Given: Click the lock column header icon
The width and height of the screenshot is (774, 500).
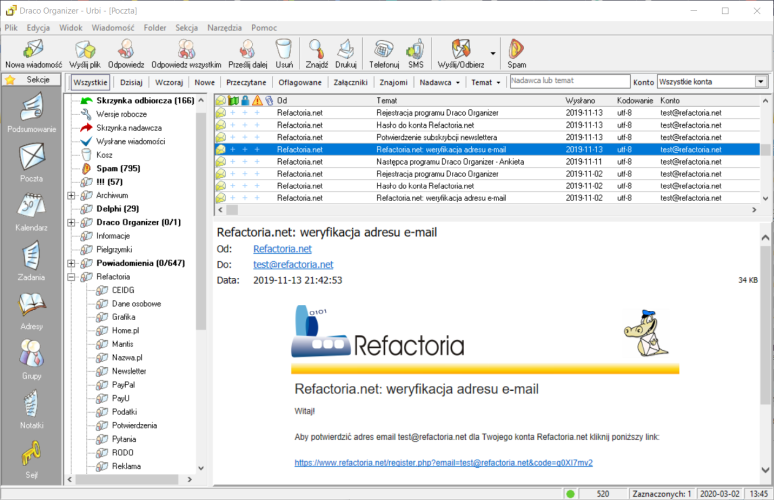Looking at the screenshot, I should coord(245,101).
